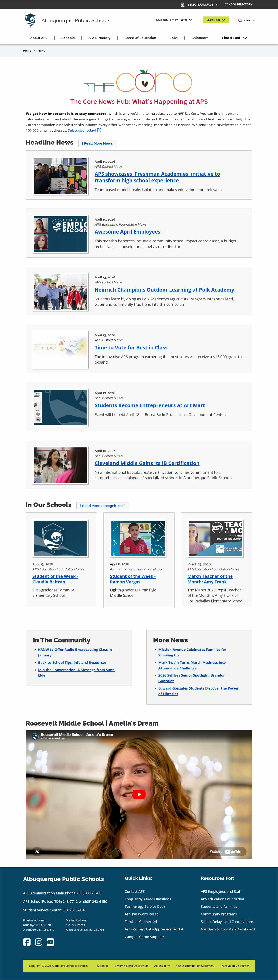Click the Best in Class article thumbnail
The height and width of the screenshot is (980, 278).
pos(60,350)
